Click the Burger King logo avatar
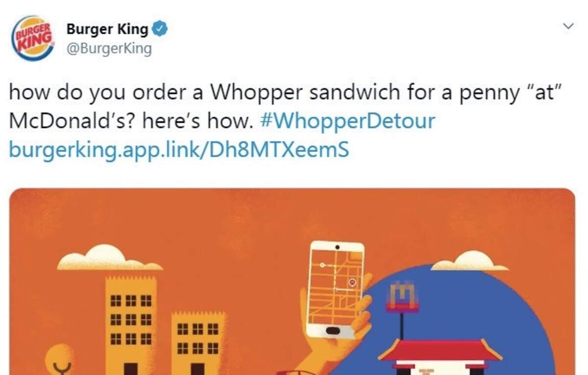 click(x=33, y=38)
